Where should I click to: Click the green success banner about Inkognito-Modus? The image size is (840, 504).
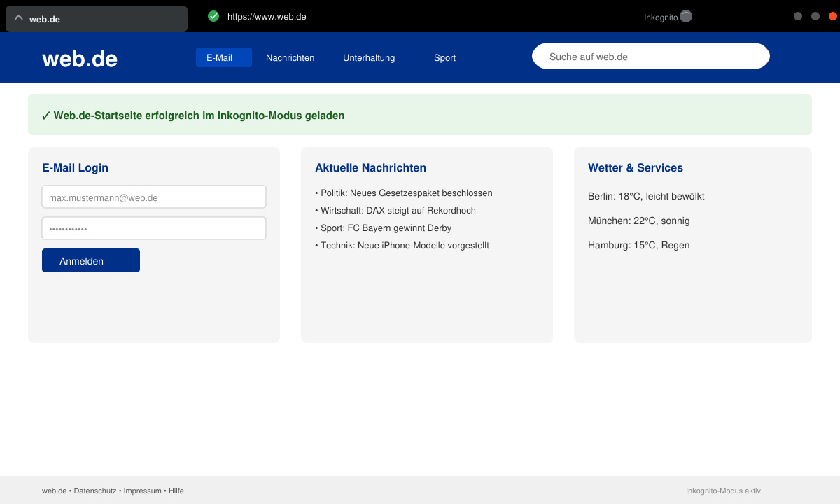tap(420, 115)
